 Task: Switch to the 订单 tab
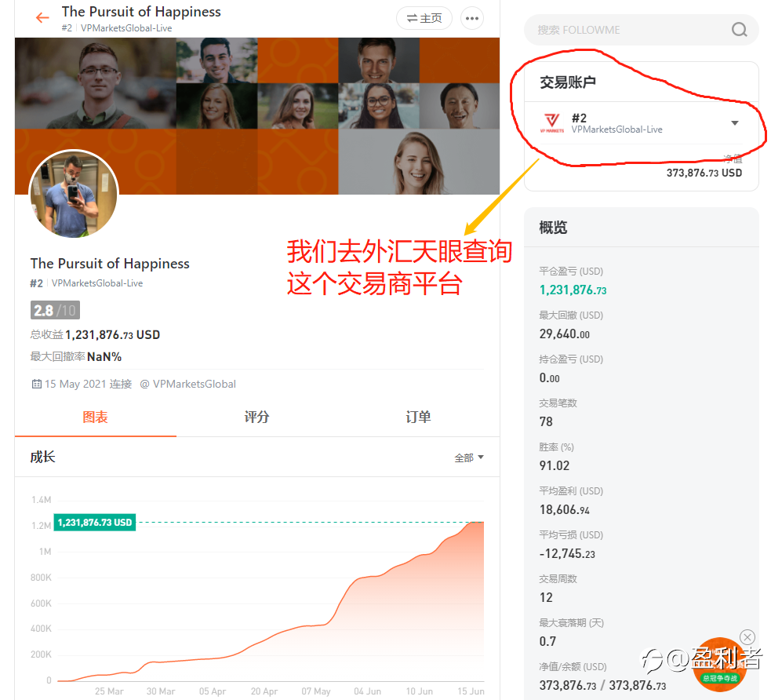coord(419,417)
